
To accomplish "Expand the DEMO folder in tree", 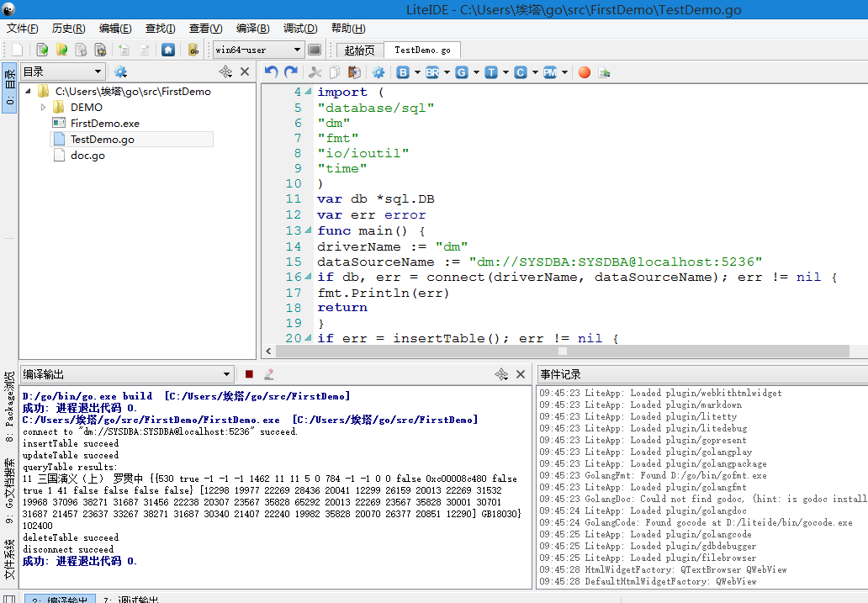I will click(44, 108).
